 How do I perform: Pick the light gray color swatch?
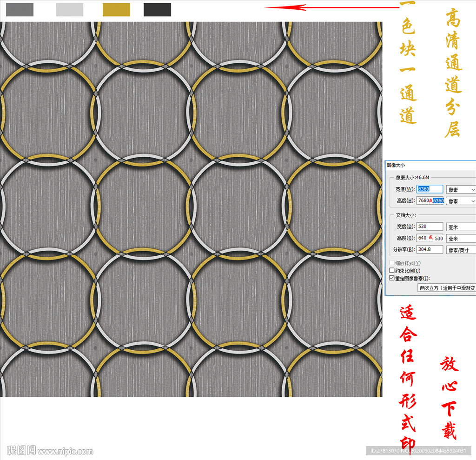(70, 10)
